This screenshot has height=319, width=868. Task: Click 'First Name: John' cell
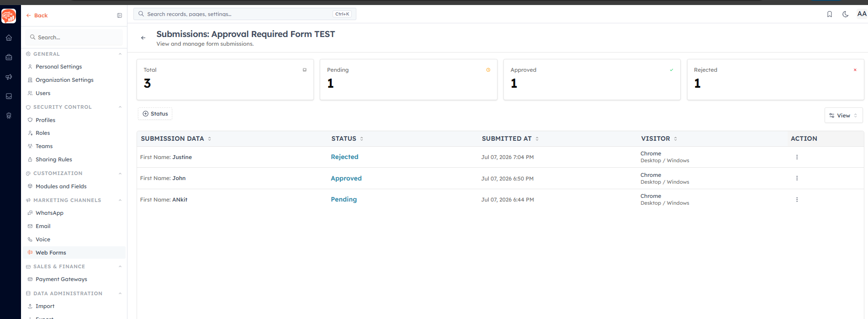163,178
